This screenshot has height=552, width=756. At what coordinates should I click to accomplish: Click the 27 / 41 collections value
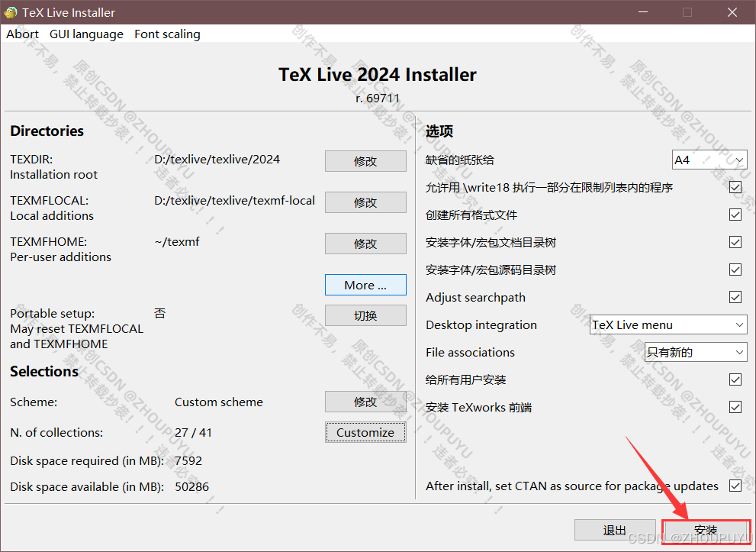tap(193, 432)
